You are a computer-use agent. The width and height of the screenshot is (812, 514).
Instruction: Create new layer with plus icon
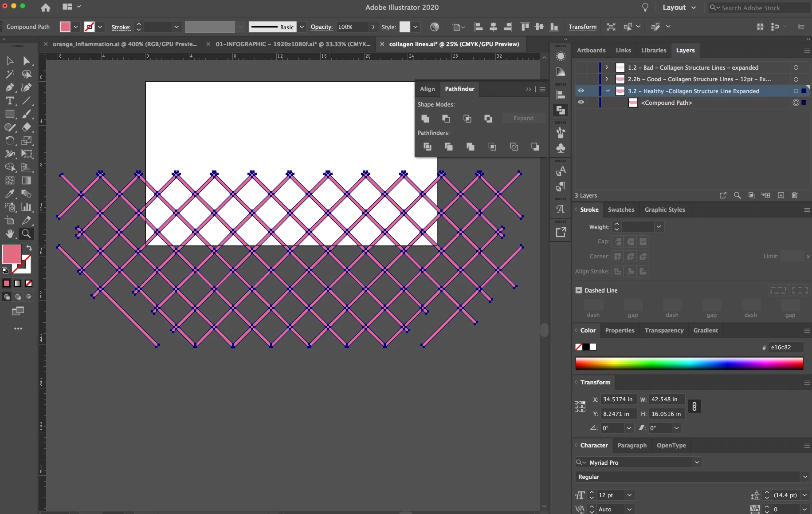pos(781,195)
